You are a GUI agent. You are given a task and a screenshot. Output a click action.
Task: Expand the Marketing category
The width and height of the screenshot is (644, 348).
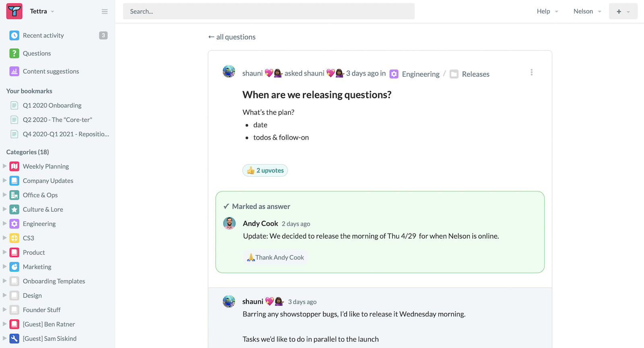point(4,266)
